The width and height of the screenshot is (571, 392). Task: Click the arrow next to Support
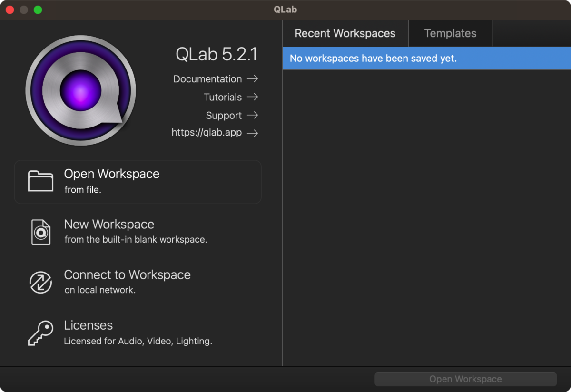pos(252,115)
